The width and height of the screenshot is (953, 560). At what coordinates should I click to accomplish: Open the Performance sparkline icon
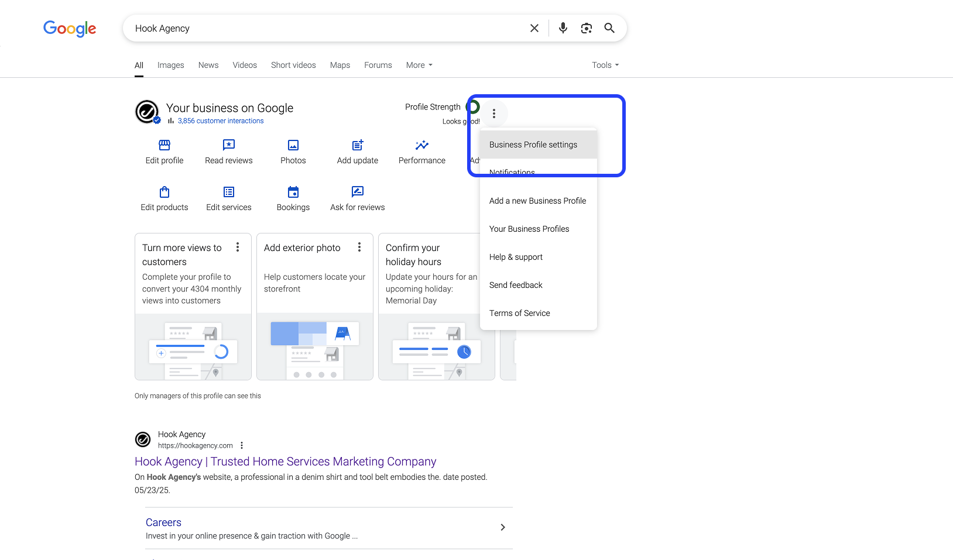[x=422, y=145]
